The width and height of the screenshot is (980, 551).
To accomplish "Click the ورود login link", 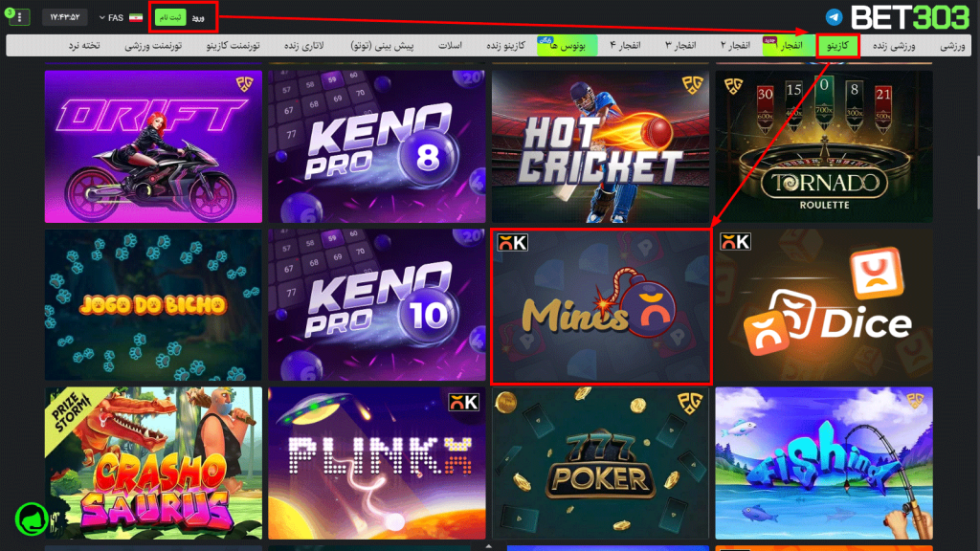I will click(198, 17).
